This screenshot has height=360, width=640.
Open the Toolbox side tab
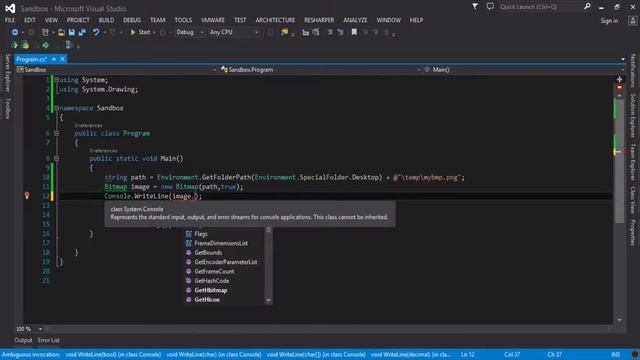7,108
